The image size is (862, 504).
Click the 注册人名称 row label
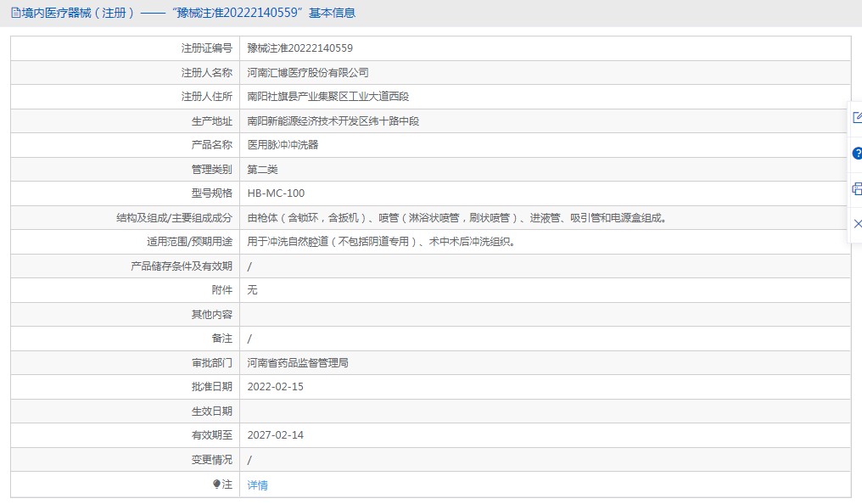coord(207,73)
